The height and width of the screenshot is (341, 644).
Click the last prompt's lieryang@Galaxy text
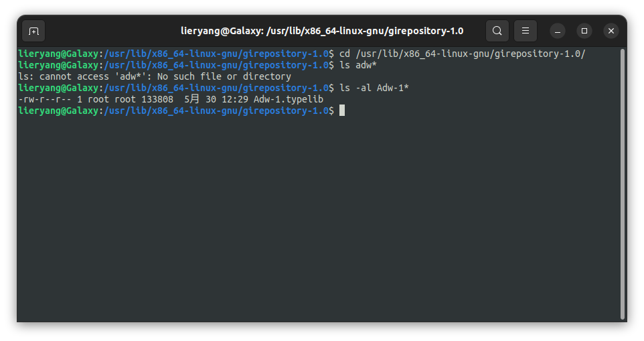[x=58, y=111]
